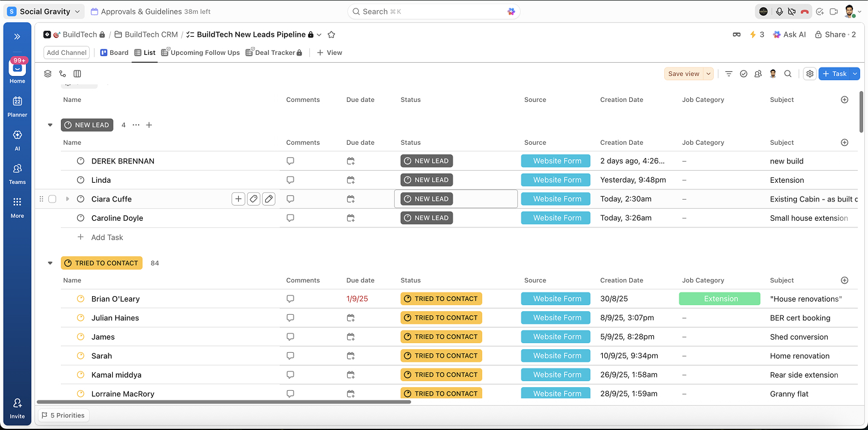Open the Upcoming Follow Ups tab
The height and width of the screenshot is (430, 868).
[x=201, y=52]
